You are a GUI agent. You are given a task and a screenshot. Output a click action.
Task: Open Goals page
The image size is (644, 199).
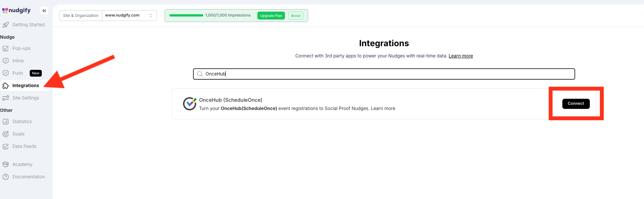click(x=18, y=134)
